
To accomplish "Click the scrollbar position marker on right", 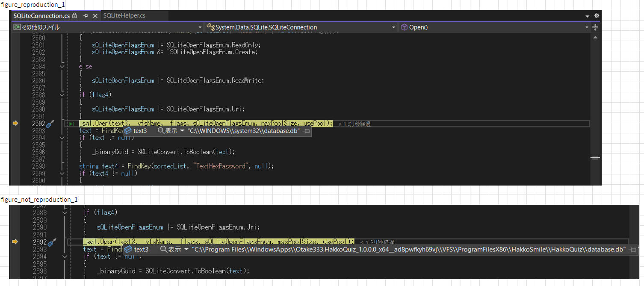I will pos(595,158).
